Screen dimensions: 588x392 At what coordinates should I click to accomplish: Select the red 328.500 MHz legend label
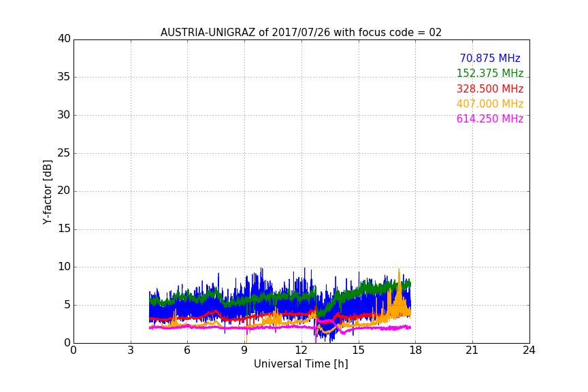coord(490,88)
